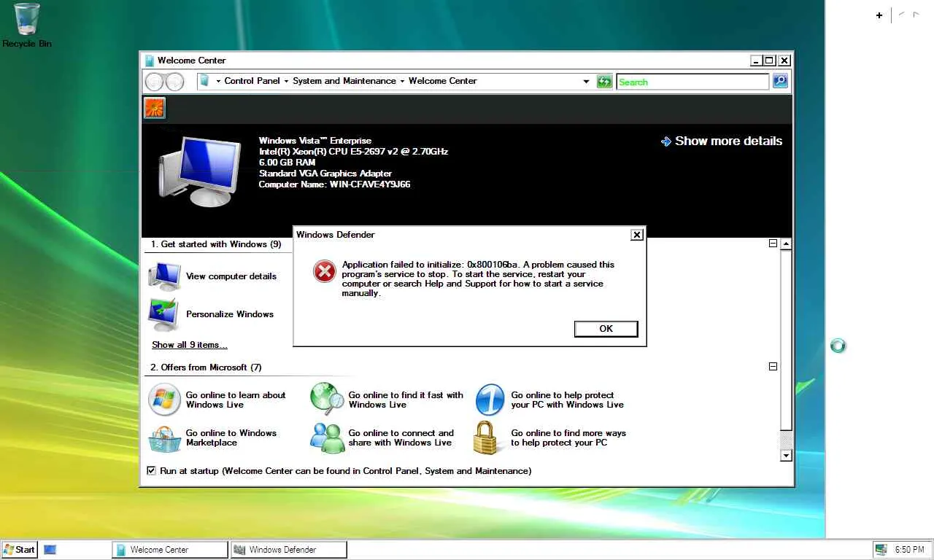Select Control Panel in the breadcrumb
The width and height of the screenshot is (934, 560).
coord(252,81)
